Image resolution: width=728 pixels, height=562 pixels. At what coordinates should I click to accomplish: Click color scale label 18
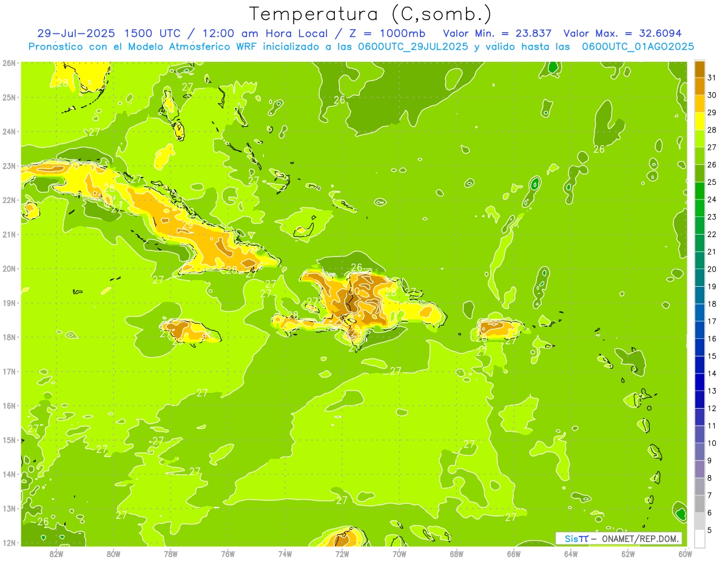[x=712, y=304]
